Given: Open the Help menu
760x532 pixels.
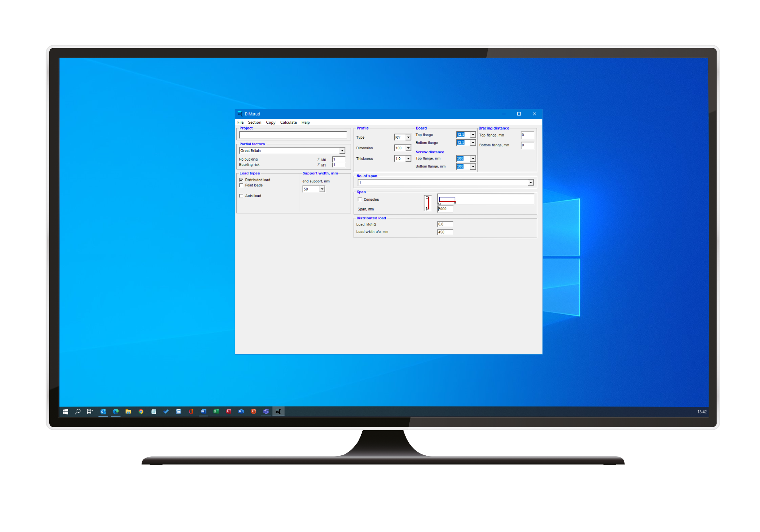Looking at the screenshot, I should 305,123.
